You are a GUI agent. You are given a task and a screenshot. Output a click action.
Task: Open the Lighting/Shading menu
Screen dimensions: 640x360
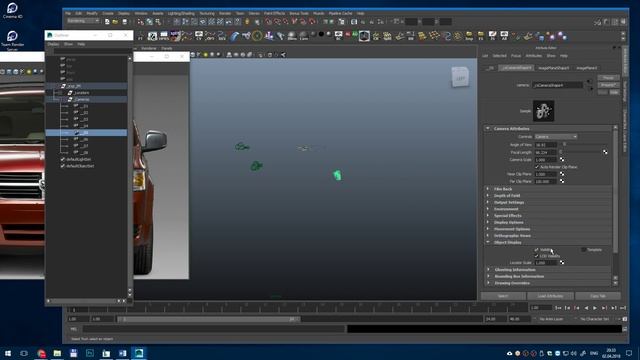click(x=181, y=13)
